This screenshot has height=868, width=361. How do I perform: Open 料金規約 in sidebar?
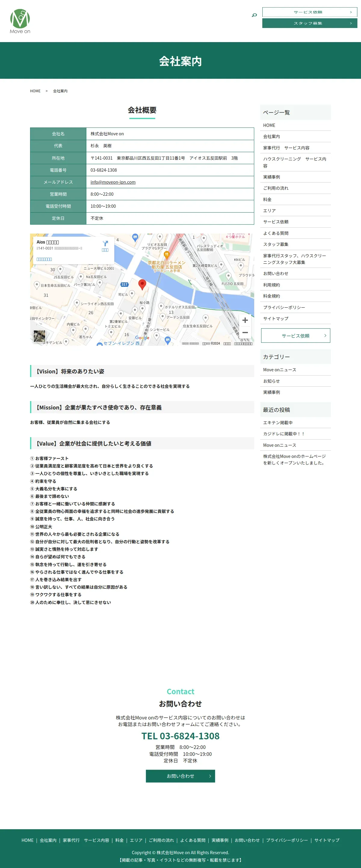[x=296, y=296]
